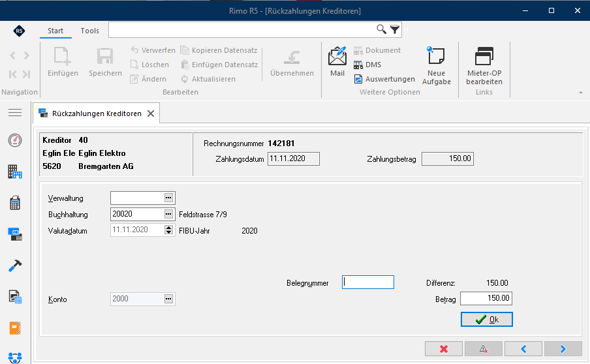Open the buildings sidebar icon

click(x=15, y=172)
